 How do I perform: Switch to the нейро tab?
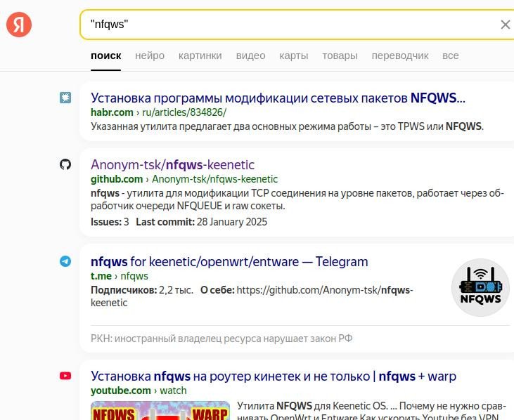pos(150,55)
